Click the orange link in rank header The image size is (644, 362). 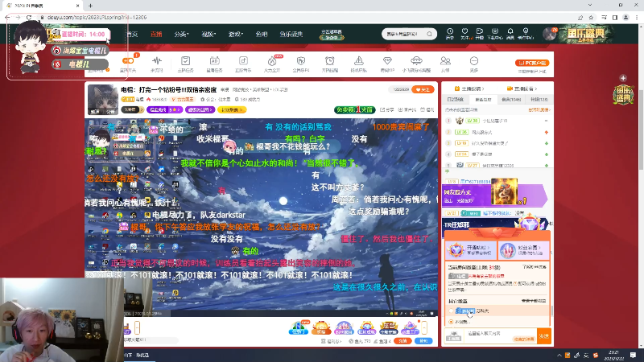coord(539,110)
